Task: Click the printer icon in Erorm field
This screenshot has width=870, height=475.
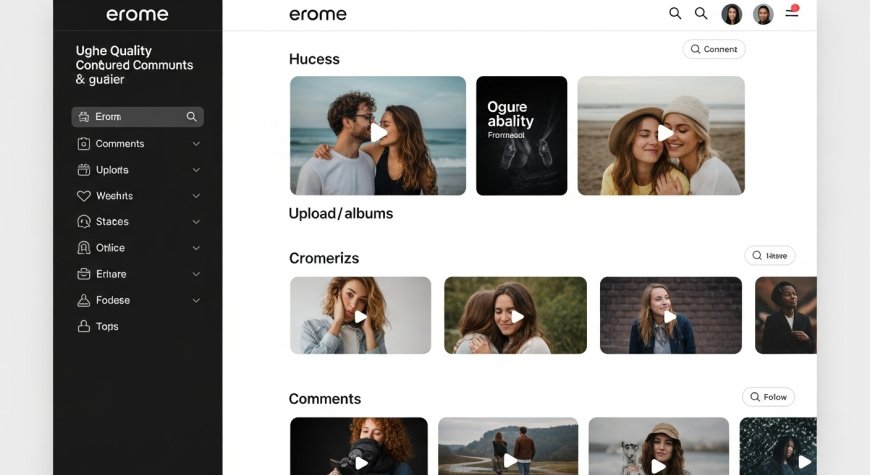Action: point(83,117)
